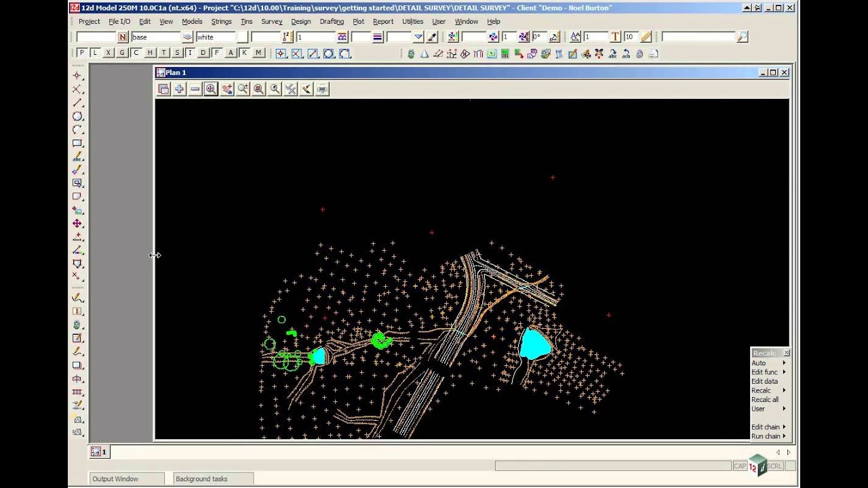
Task: Click the orange T text height icon
Action: point(615,37)
